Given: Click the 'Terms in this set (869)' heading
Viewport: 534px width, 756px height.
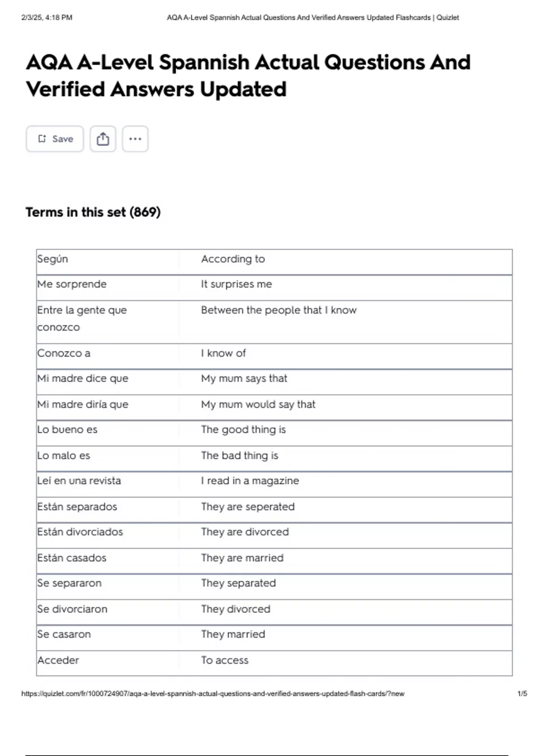Looking at the screenshot, I should tap(93, 212).
